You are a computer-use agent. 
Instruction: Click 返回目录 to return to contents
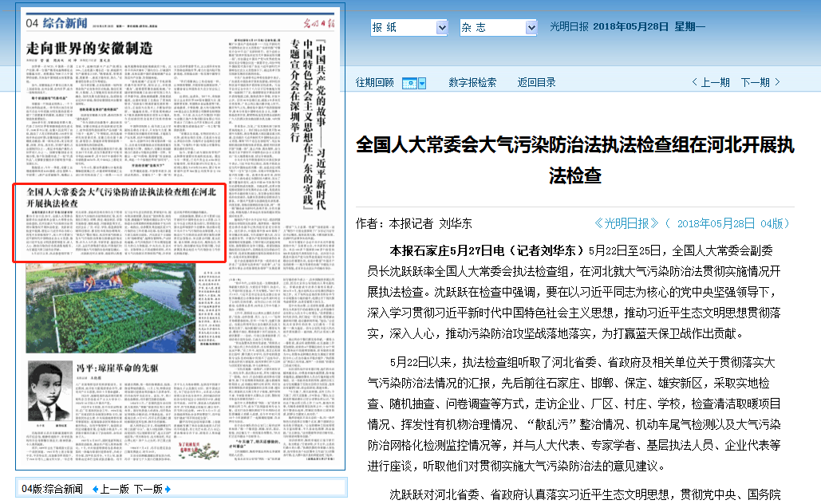point(536,82)
